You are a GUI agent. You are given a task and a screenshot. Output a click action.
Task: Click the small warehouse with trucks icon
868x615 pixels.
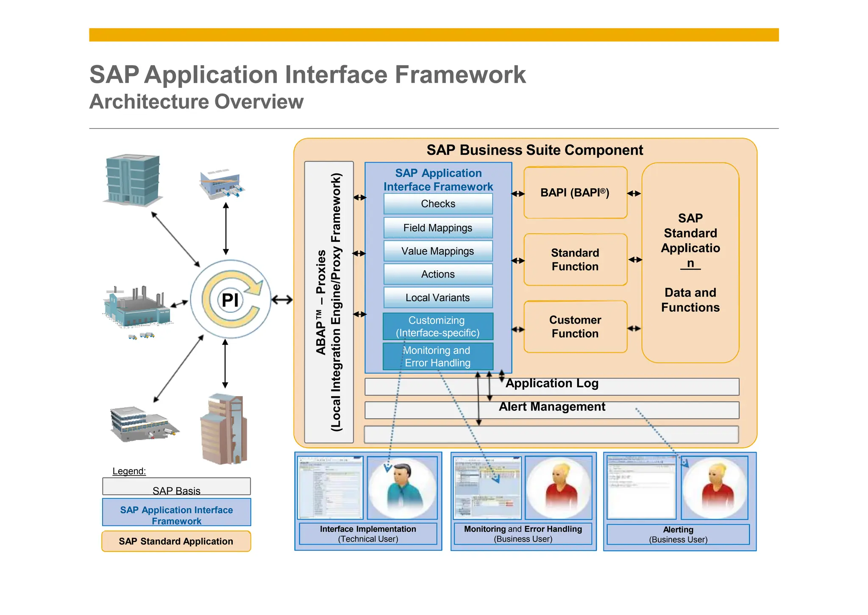click(x=222, y=184)
